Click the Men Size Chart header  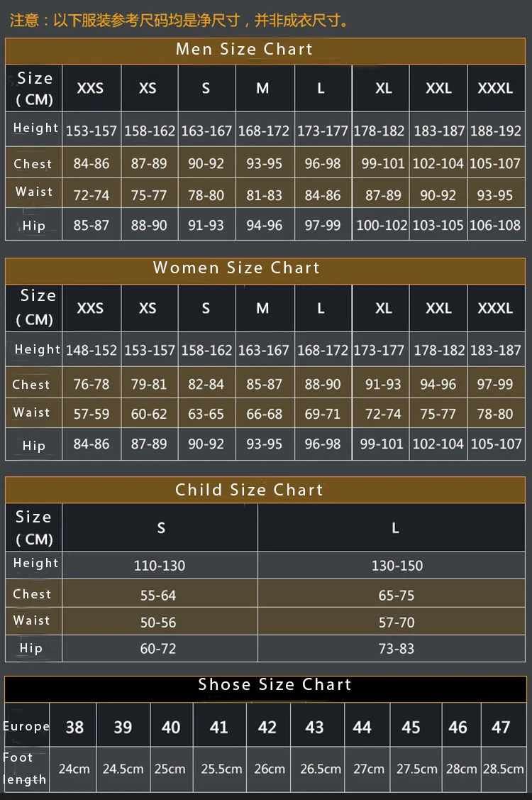point(265,50)
